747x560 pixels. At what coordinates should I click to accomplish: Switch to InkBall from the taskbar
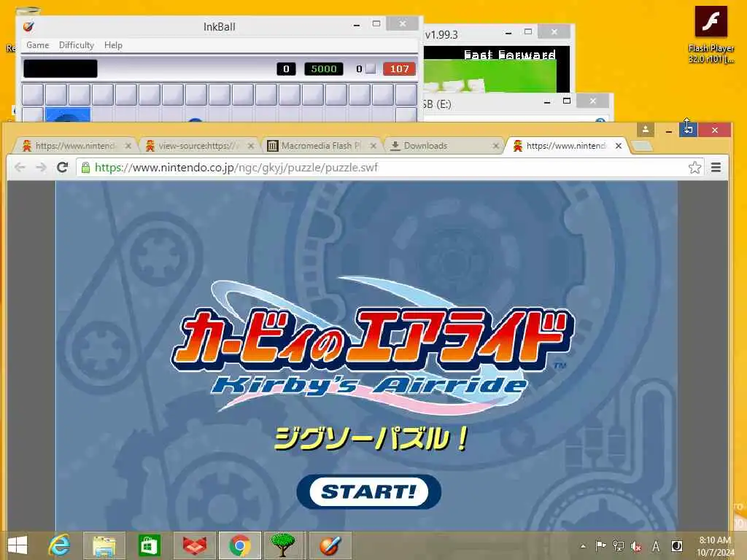tap(330, 545)
